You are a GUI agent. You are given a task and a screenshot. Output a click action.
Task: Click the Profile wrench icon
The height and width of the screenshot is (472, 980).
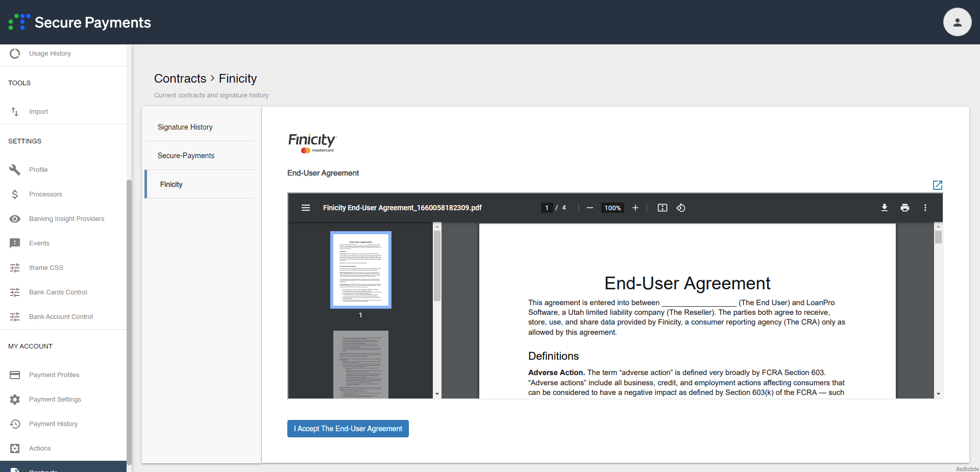pos(15,170)
